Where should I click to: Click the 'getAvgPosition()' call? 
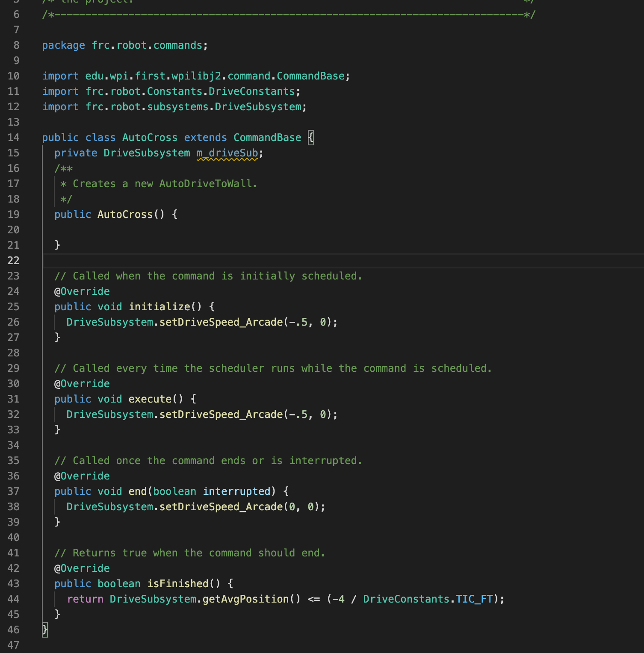tap(252, 599)
